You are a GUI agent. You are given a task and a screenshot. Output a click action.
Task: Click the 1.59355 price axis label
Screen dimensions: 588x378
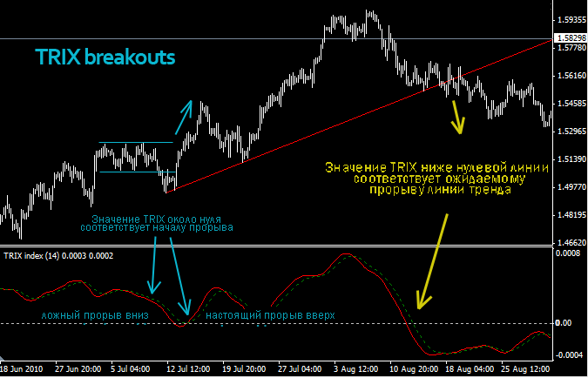[x=571, y=20]
